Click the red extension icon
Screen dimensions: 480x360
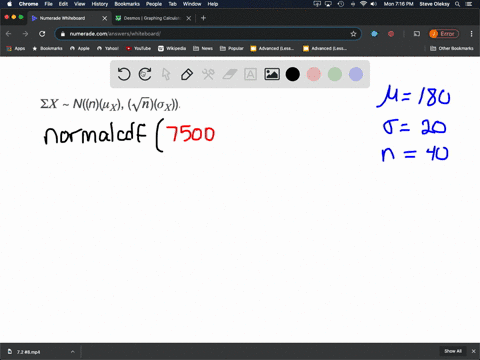[391, 34]
